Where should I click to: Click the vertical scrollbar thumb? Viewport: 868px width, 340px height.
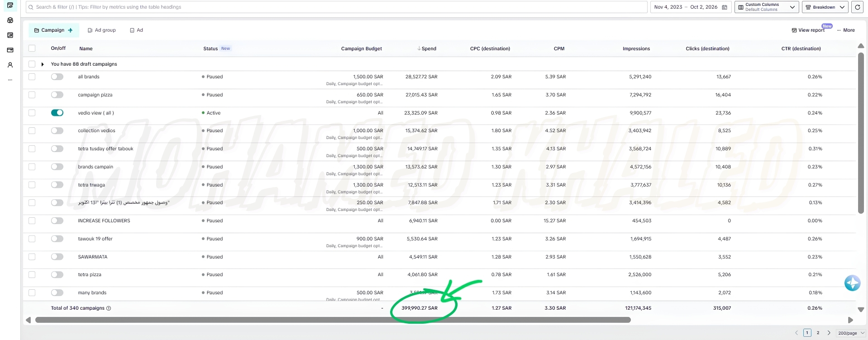pos(861,133)
